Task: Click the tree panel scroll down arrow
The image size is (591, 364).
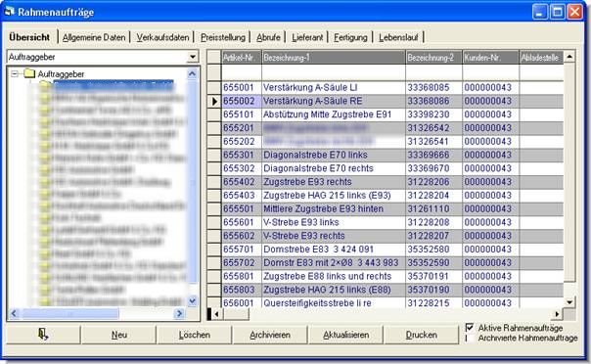Action: click(193, 300)
